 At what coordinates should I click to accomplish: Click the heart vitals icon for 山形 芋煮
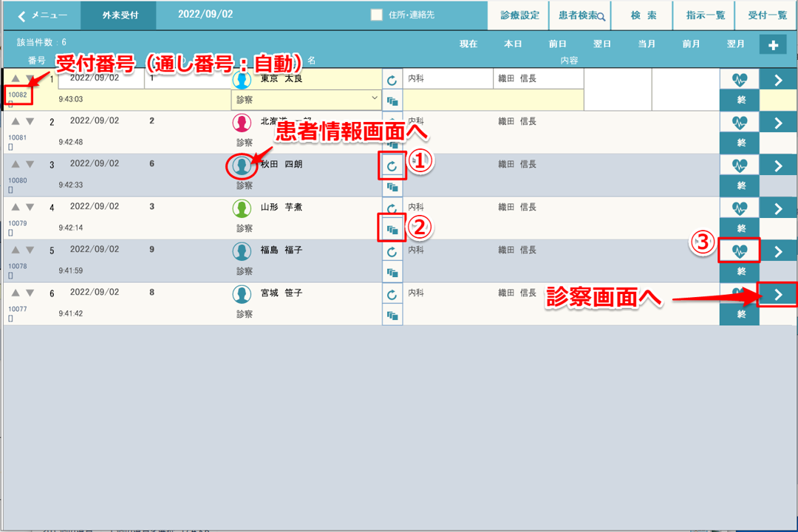[740, 208]
